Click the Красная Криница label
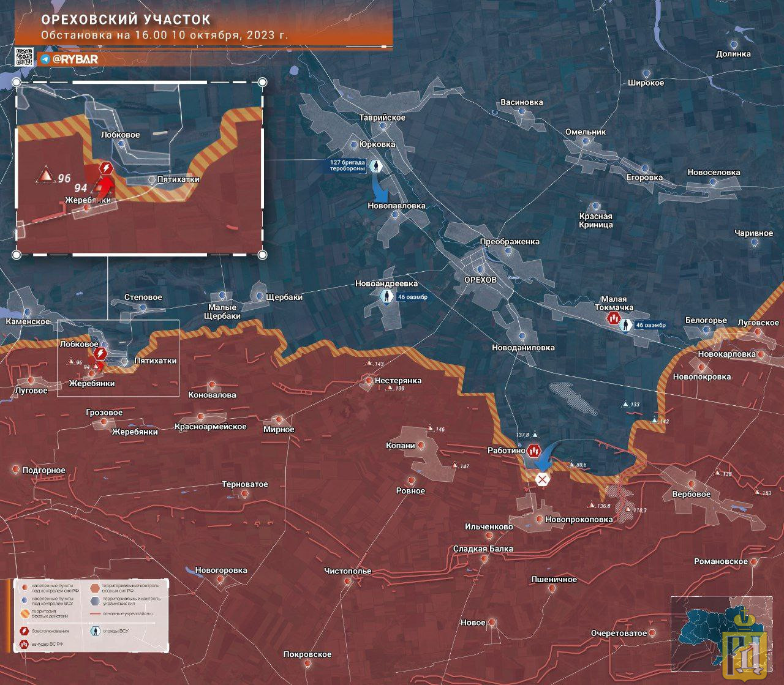Viewport: 784px width, 685px height. pyautogui.click(x=596, y=220)
